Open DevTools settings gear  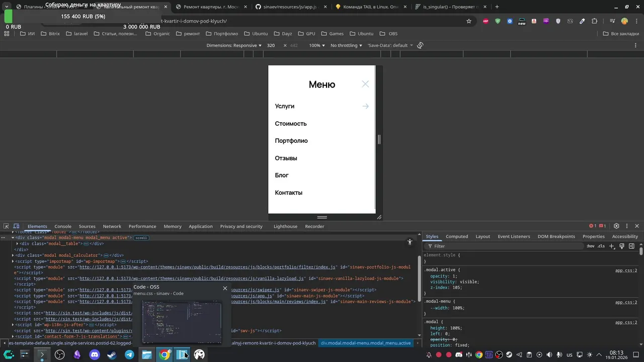click(x=616, y=226)
